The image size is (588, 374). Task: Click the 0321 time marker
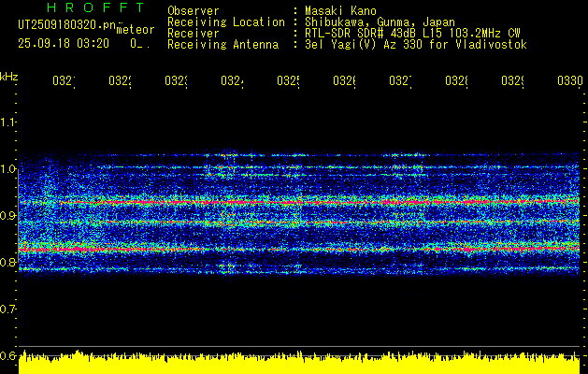pos(64,80)
